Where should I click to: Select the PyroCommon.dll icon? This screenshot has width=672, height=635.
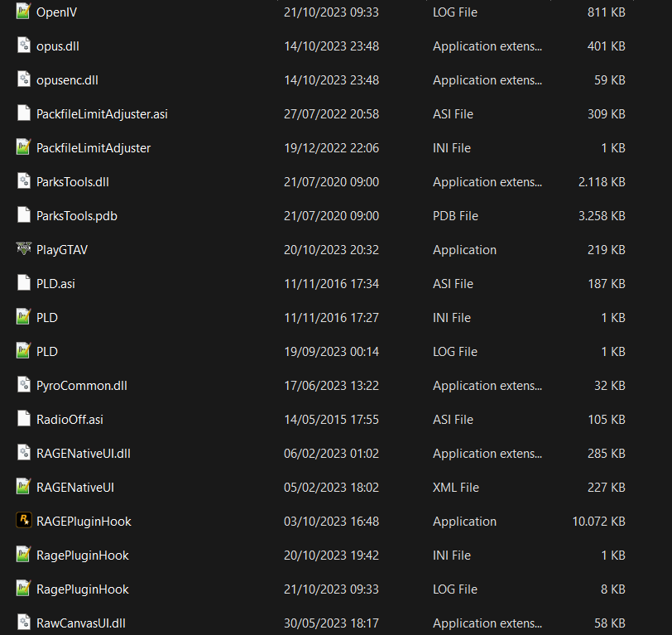pos(23,385)
